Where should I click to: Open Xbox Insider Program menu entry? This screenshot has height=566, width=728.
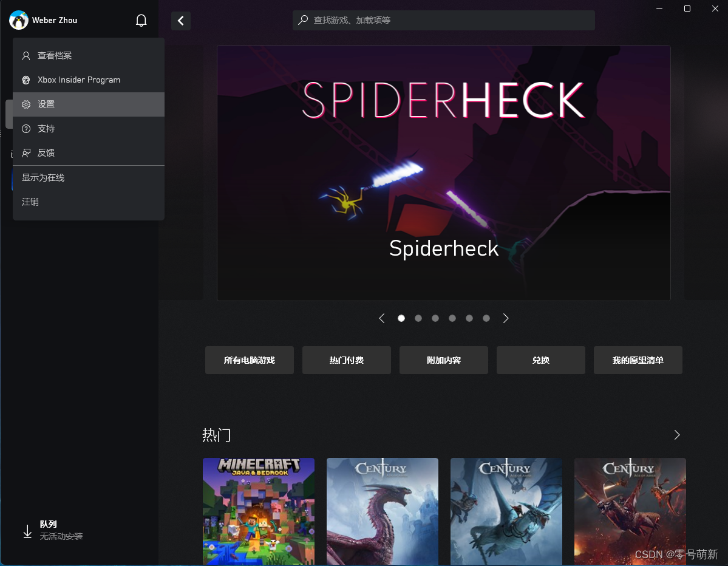(89, 80)
